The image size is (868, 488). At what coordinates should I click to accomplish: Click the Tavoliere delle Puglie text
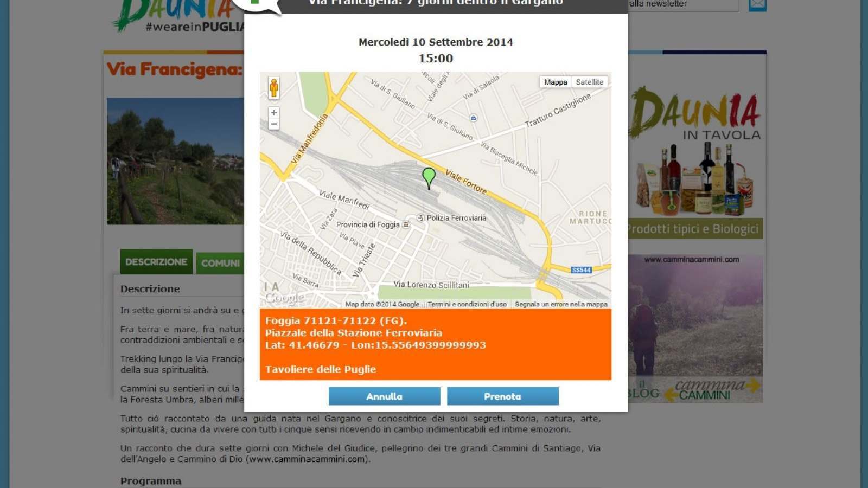pyautogui.click(x=321, y=369)
